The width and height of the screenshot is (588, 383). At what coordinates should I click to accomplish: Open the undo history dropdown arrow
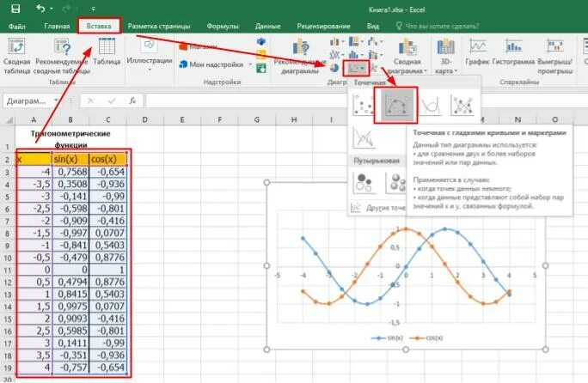click(52, 9)
